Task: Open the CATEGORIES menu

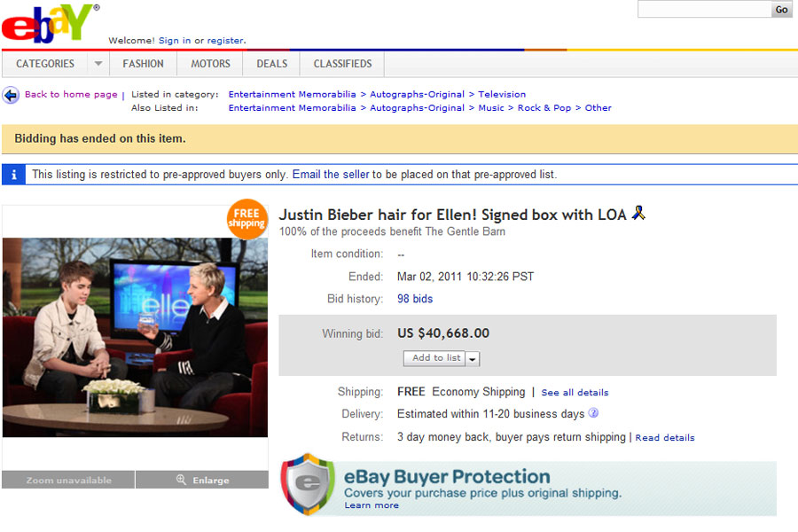Action: (x=45, y=64)
